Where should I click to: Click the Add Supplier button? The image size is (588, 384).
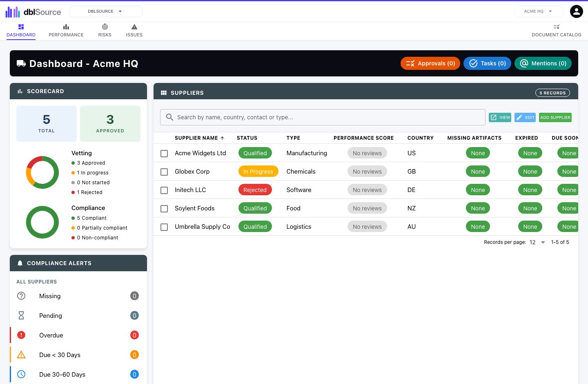[x=555, y=118]
